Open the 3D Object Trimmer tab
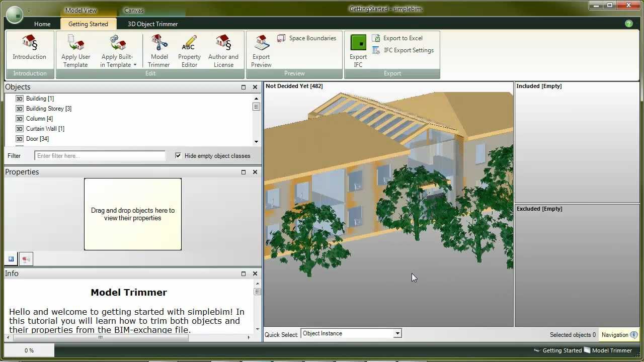 (x=152, y=24)
